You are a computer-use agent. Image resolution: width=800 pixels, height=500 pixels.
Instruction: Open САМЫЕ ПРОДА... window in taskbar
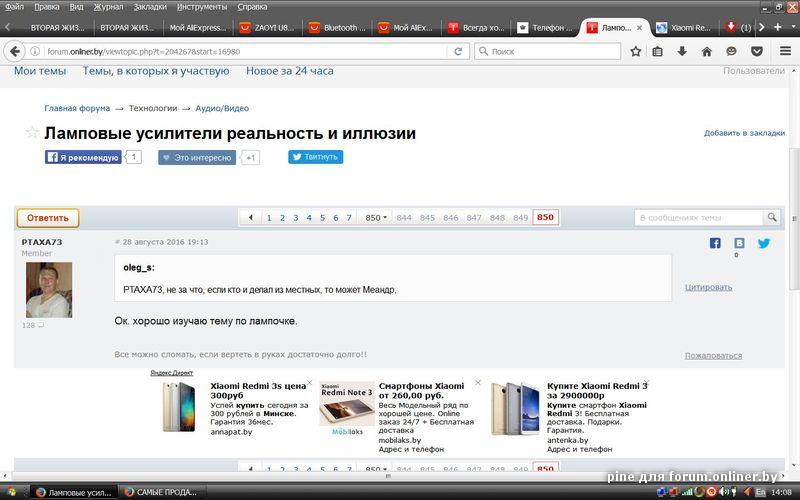pyautogui.click(x=161, y=492)
